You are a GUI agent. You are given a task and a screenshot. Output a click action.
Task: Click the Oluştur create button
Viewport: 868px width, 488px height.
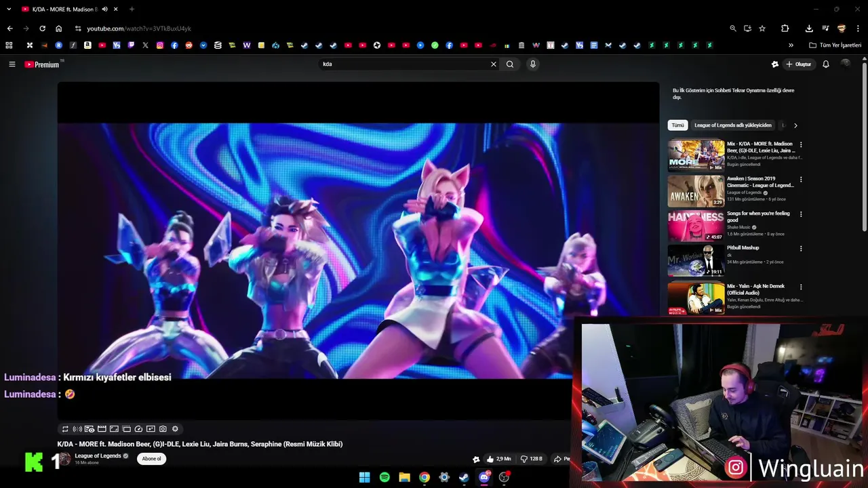coord(799,64)
